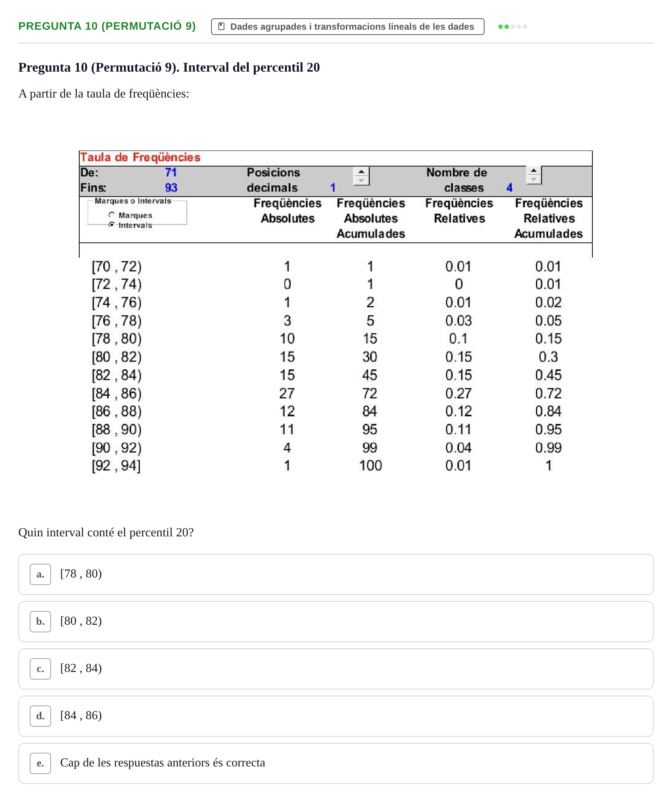Click the Dades agrupades topic tag
Image resolution: width=672 pixels, height=803 pixels.
[348, 27]
